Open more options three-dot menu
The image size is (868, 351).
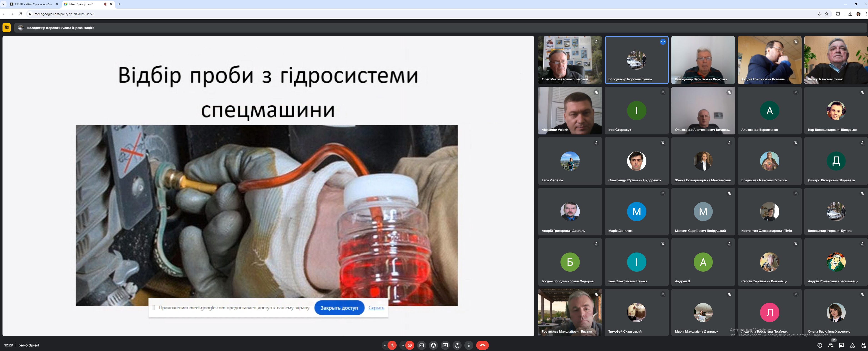tap(469, 345)
